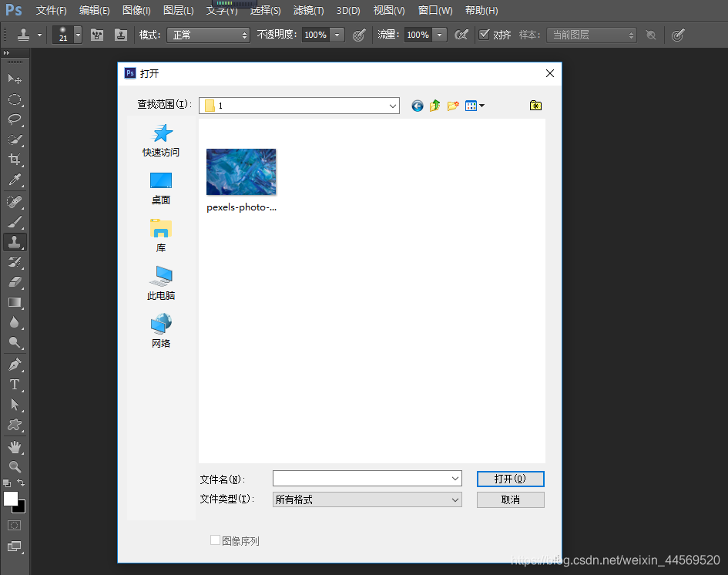This screenshot has height=575, width=728.
Task: Select the Gradient tool
Action: tap(15, 302)
